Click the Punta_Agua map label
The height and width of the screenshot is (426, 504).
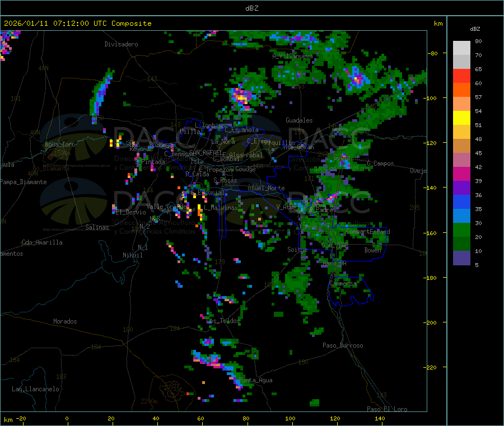point(255,381)
